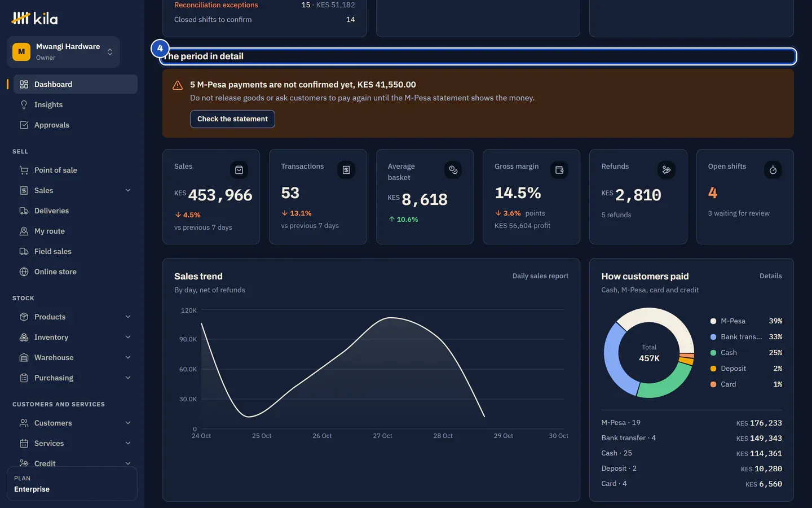Click the Online store globe icon
The height and width of the screenshot is (508, 812).
coord(24,271)
